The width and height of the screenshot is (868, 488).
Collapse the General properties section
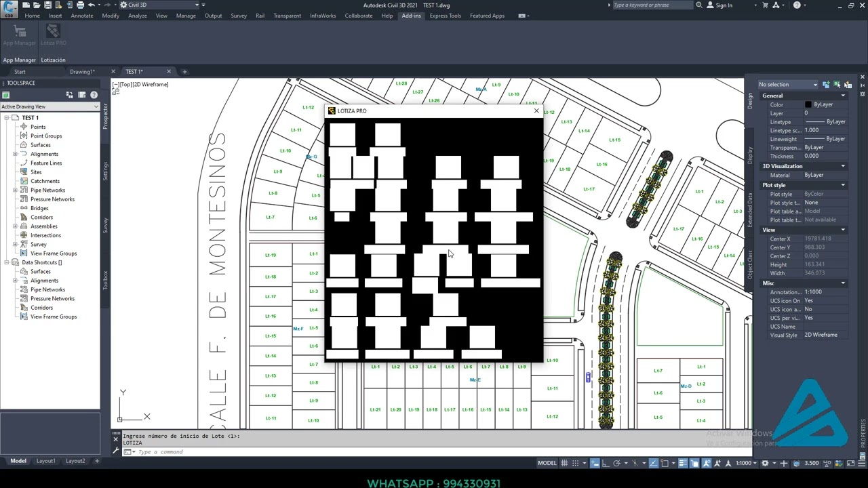coord(843,96)
